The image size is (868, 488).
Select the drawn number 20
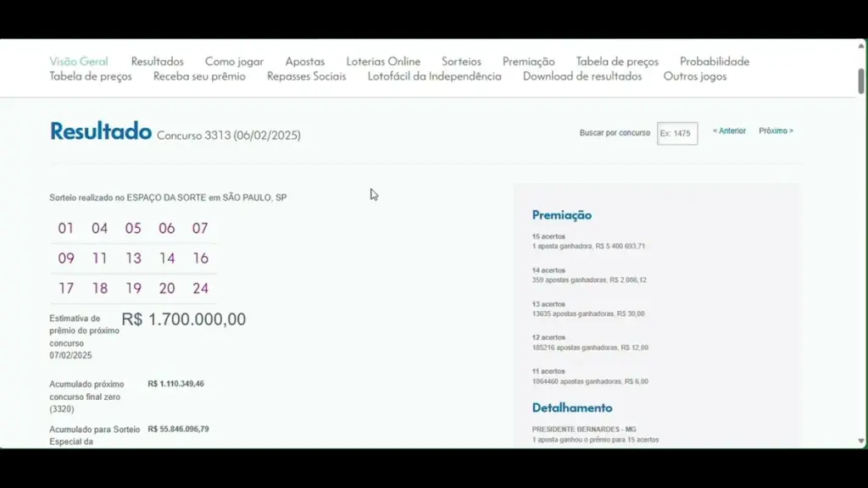(167, 288)
